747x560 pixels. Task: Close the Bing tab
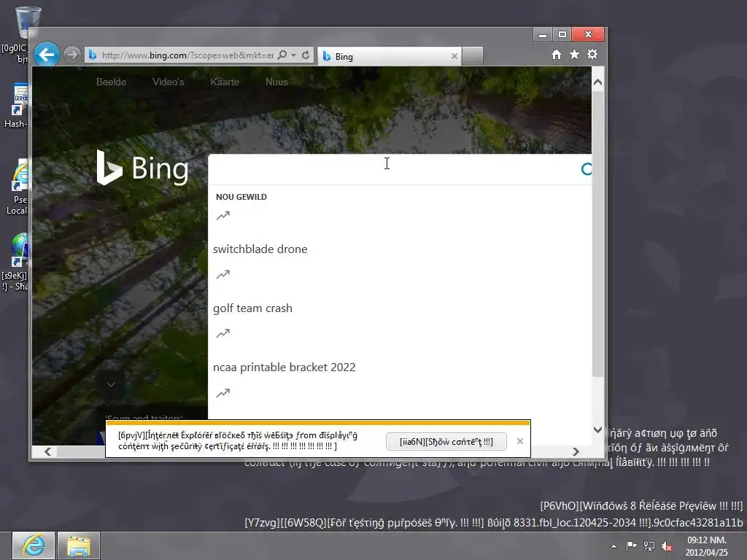[454, 56]
